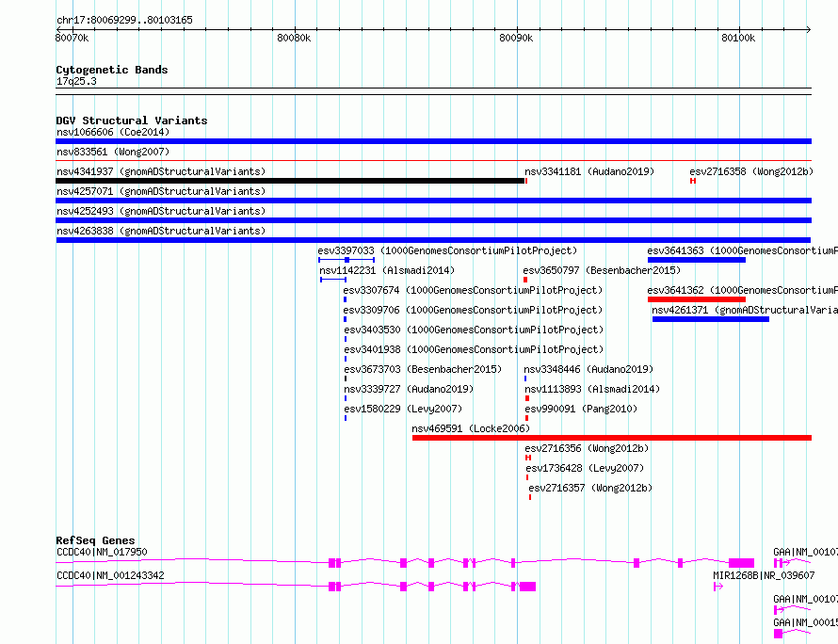Click esv3307674 1000Genomes label
838x644 pixels.
coord(473,290)
